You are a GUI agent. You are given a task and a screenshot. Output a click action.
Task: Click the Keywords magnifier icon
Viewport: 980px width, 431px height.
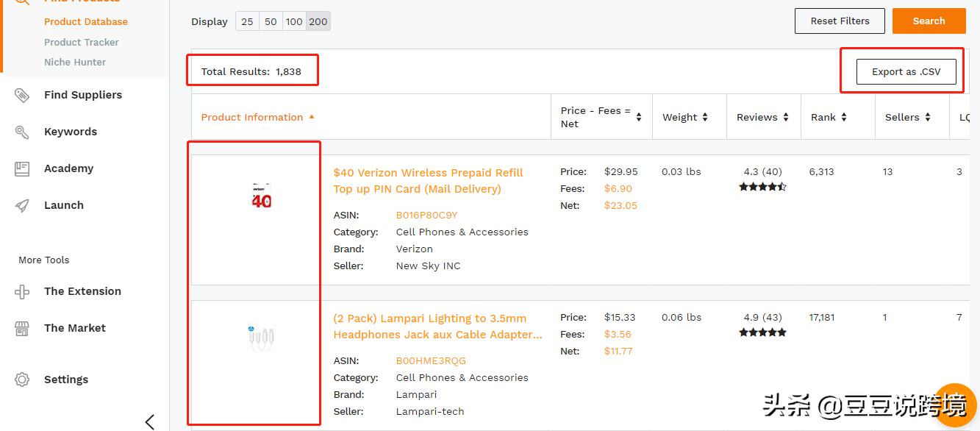pos(22,132)
